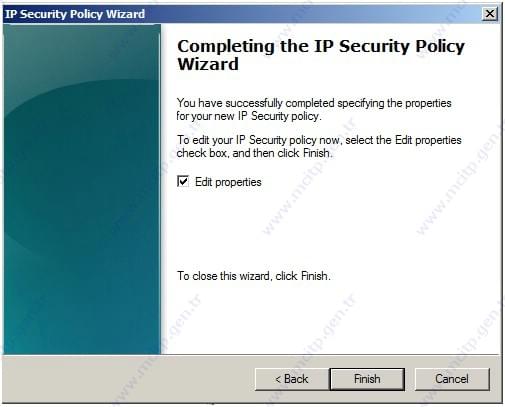Viewport: 505px width, 407px height.
Task: Close the wizard with the X button
Action: tap(490, 14)
